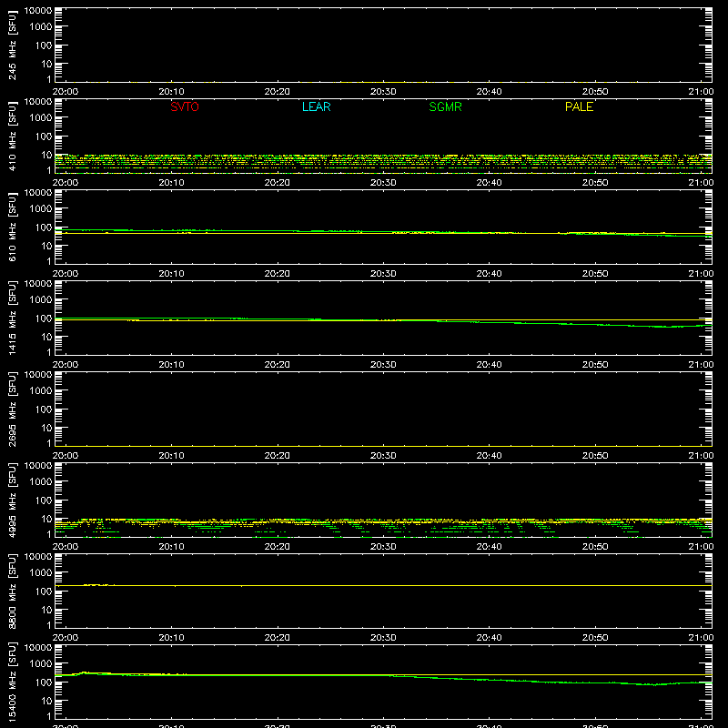The height and width of the screenshot is (728, 728).
Task: Click the 10 y-axis value on the 15400 MHz panel
Action: point(46,701)
